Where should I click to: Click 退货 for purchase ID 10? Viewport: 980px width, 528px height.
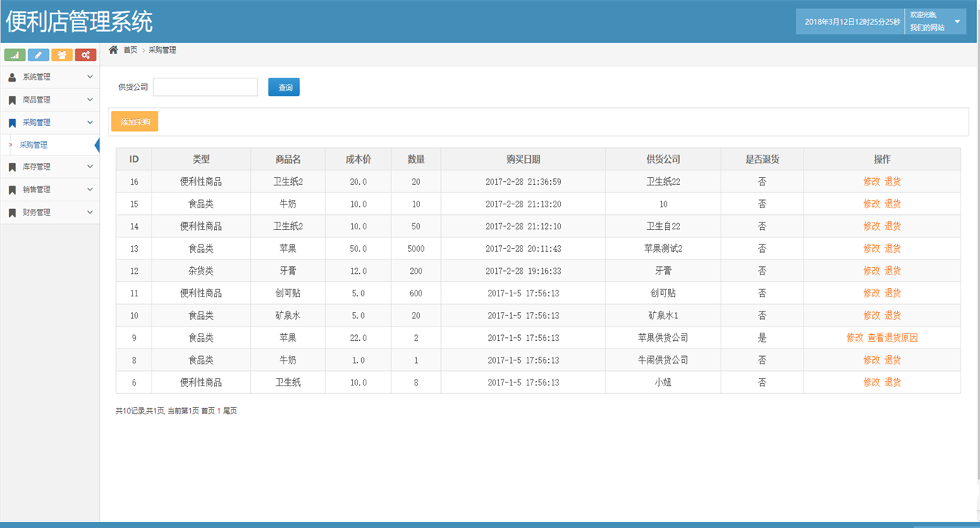(x=893, y=315)
